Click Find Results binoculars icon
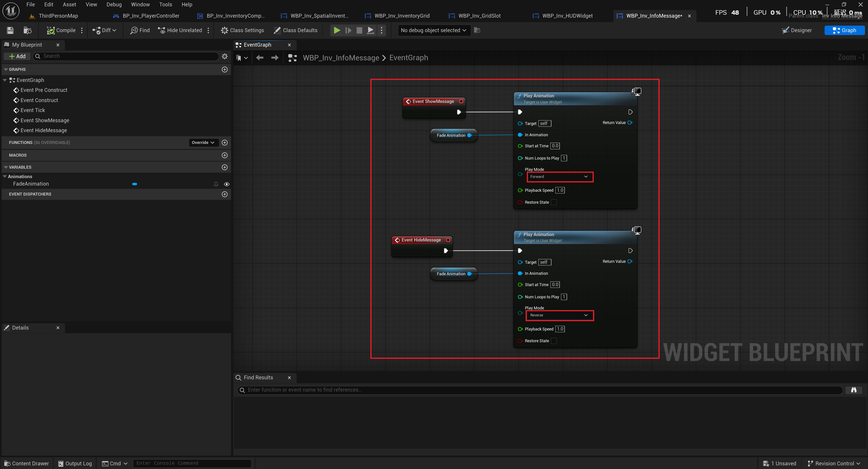The image size is (868, 469). [x=854, y=390]
